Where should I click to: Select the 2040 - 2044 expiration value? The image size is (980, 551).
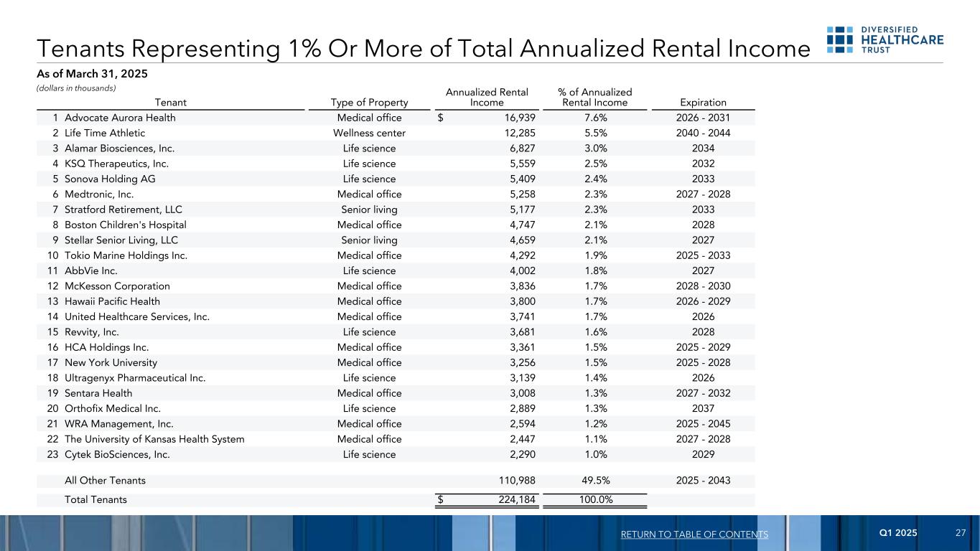703,133
